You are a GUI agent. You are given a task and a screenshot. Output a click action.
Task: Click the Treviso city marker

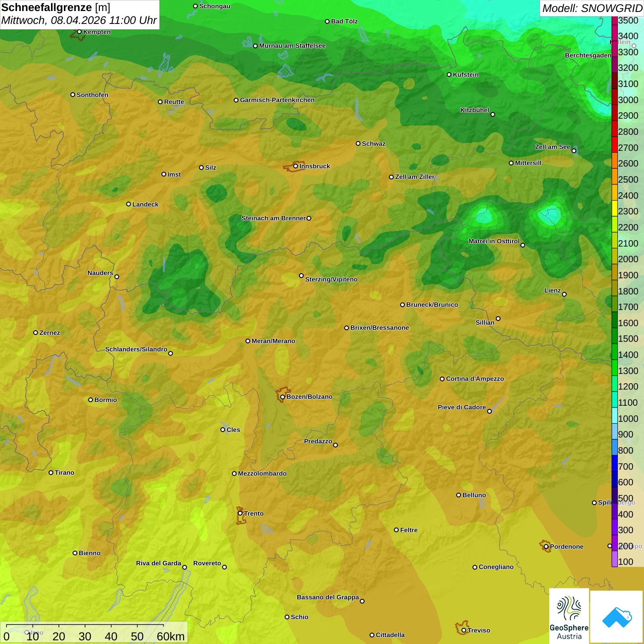click(464, 630)
